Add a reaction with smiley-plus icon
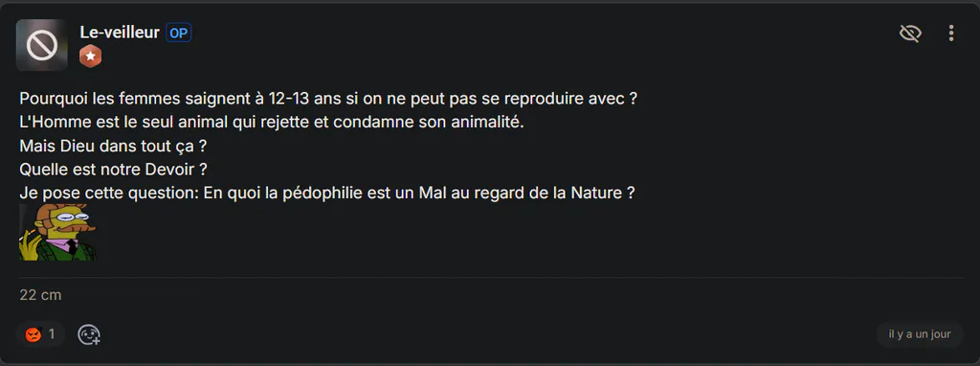The width and height of the screenshot is (980, 366). (x=89, y=334)
